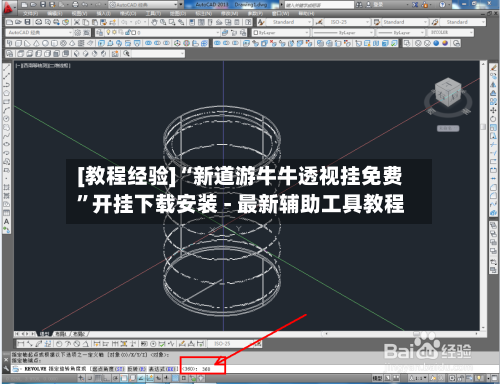This screenshot has width=500, height=384.
Task: Click Cut scissors icon in standard toolbar
Action: 77,22
